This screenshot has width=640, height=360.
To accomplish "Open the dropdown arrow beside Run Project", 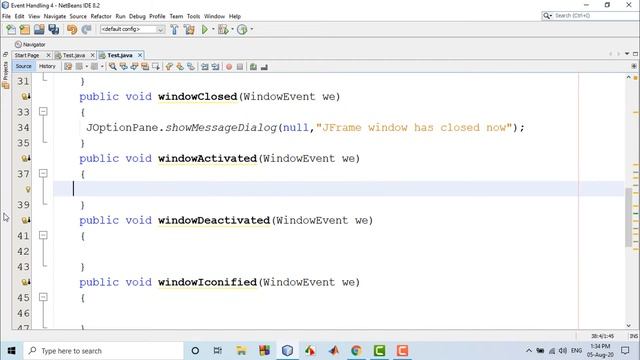I will coord(213,29).
